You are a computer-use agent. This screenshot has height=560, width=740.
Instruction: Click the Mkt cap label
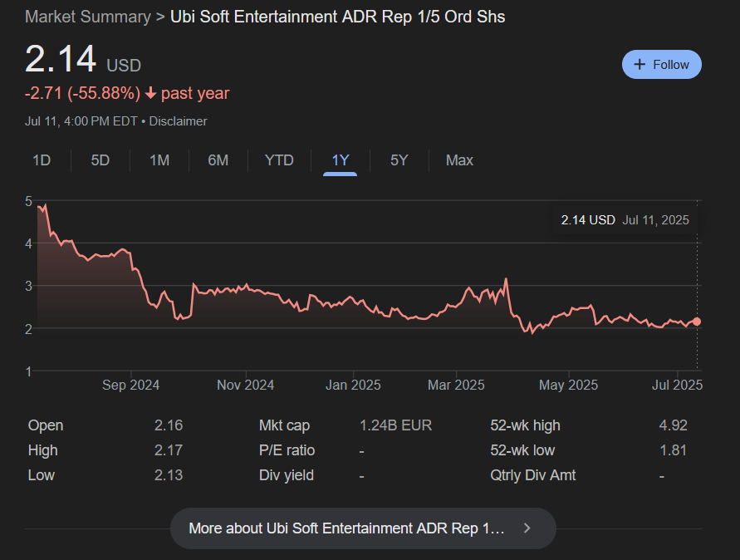click(284, 425)
